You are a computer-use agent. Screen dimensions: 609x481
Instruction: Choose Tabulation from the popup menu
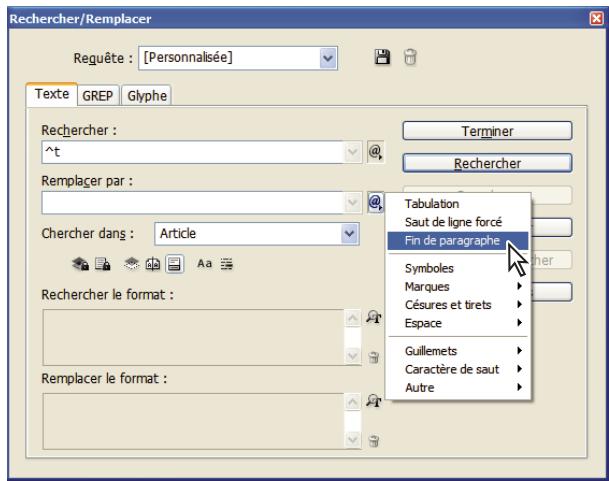(458, 204)
